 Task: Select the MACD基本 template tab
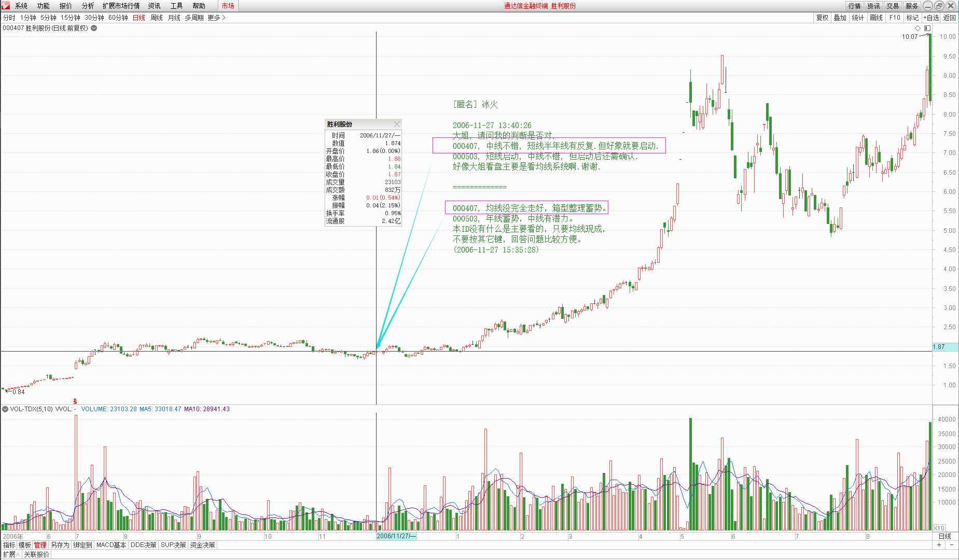(x=111, y=545)
